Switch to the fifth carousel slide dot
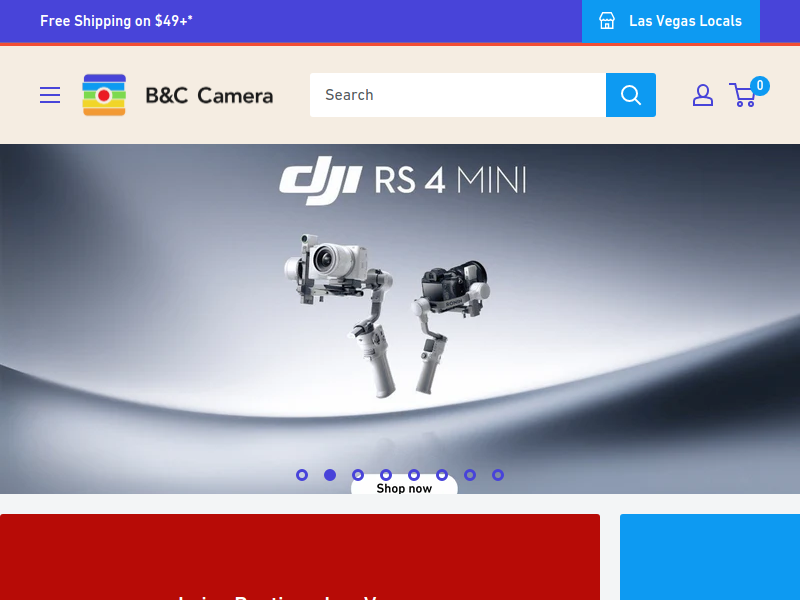 [414, 475]
